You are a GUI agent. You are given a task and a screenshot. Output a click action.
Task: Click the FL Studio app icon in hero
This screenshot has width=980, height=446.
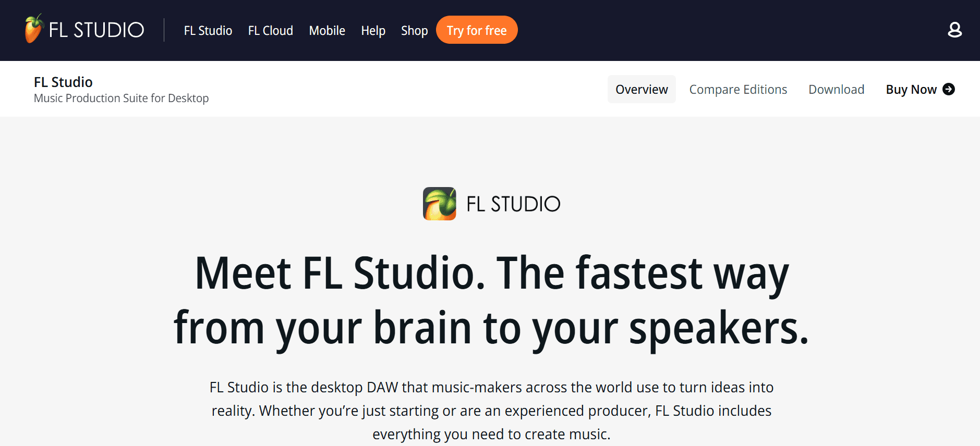pyautogui.click(x=439, y=204)
